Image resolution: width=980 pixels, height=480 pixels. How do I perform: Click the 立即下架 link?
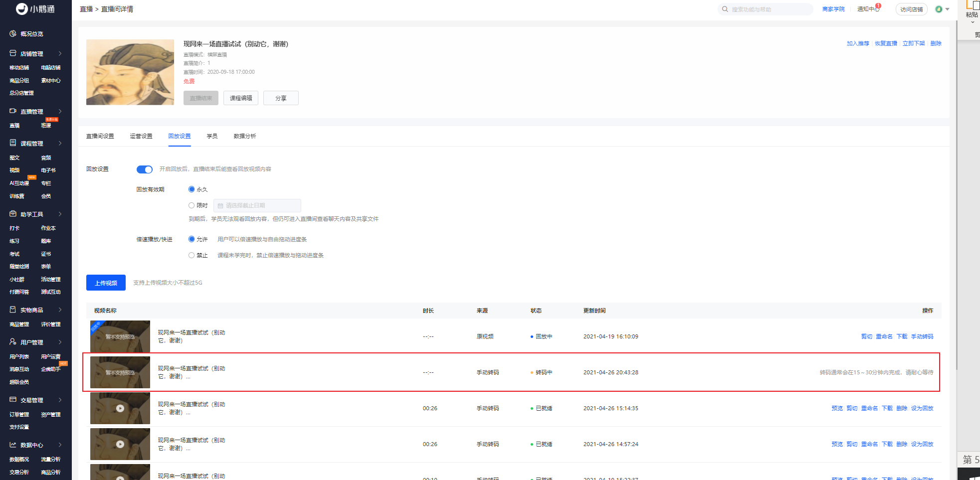point(914,43)
